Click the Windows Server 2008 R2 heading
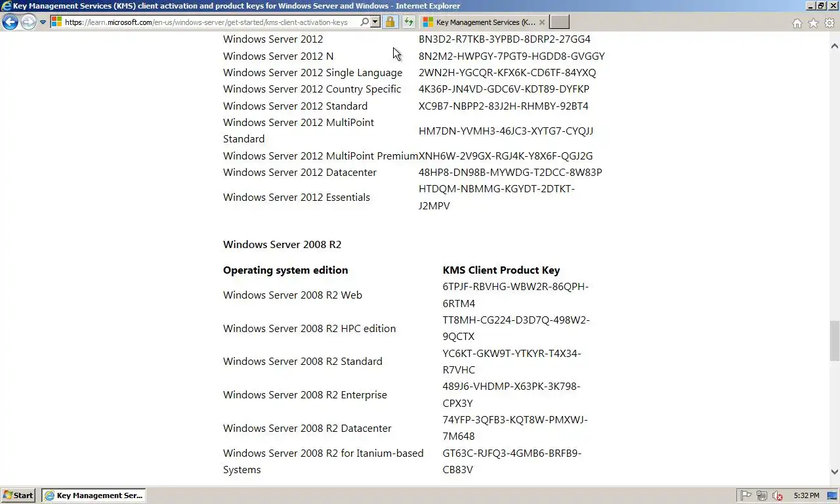This screenshot has width=840, height=504. [282, 245]
